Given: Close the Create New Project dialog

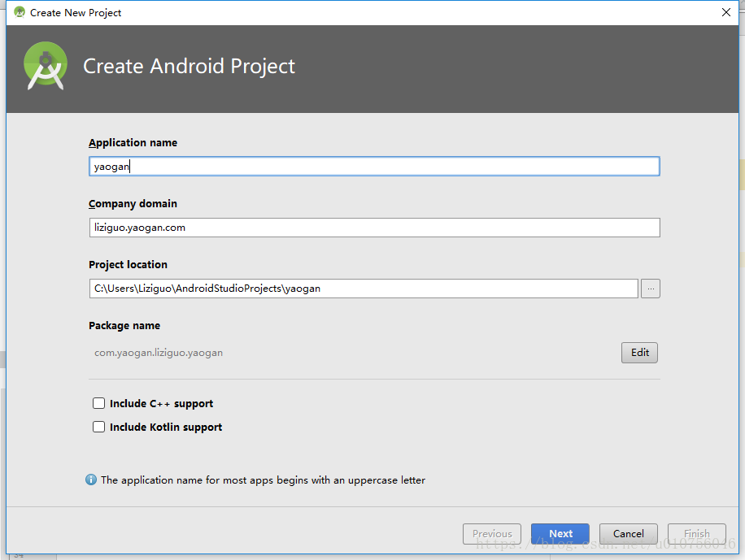Looking at the screenshot, I should coord(726,12).
